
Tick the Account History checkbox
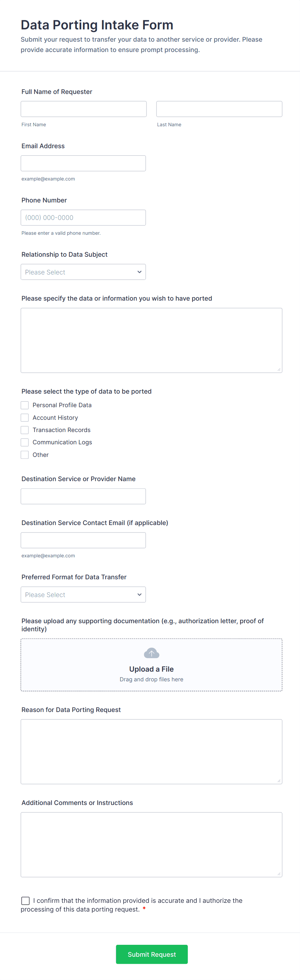point(25,418)
